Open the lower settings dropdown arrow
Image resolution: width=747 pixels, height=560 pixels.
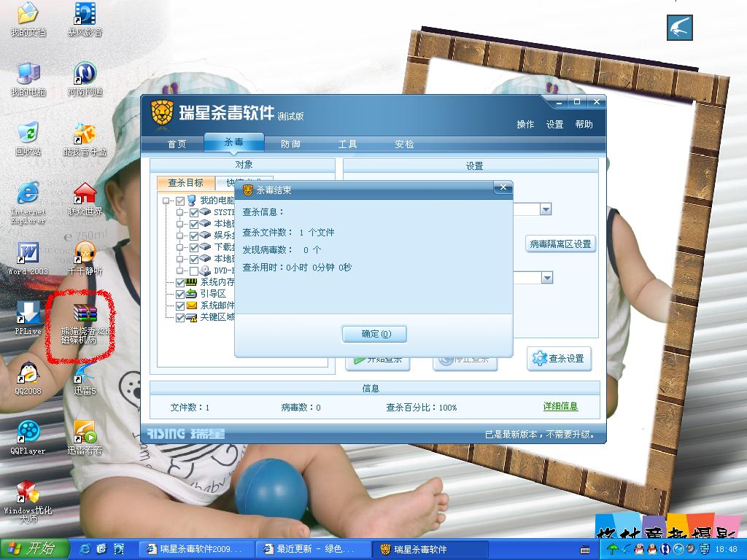pos(547,278)
